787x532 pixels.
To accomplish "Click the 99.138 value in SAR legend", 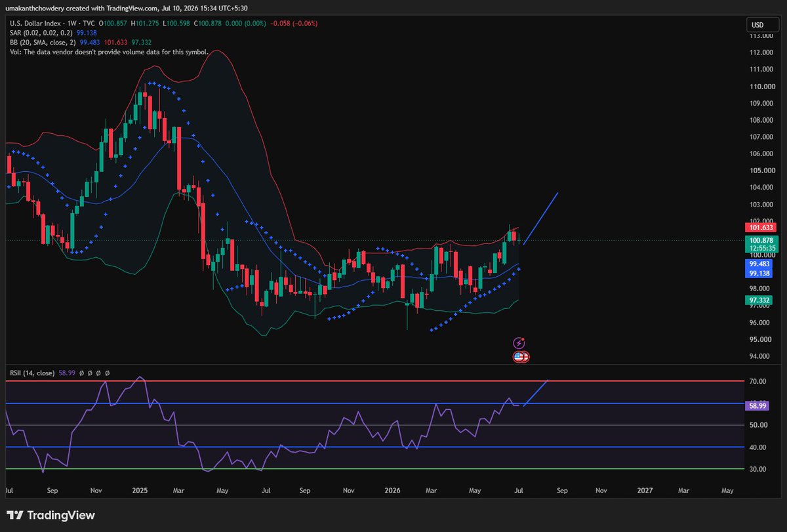I will tap(85, 33).
